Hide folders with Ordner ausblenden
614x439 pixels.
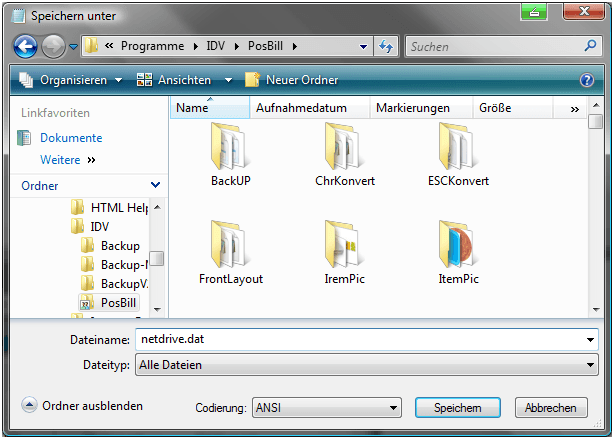pyautogui.click(x=82, y=406)
